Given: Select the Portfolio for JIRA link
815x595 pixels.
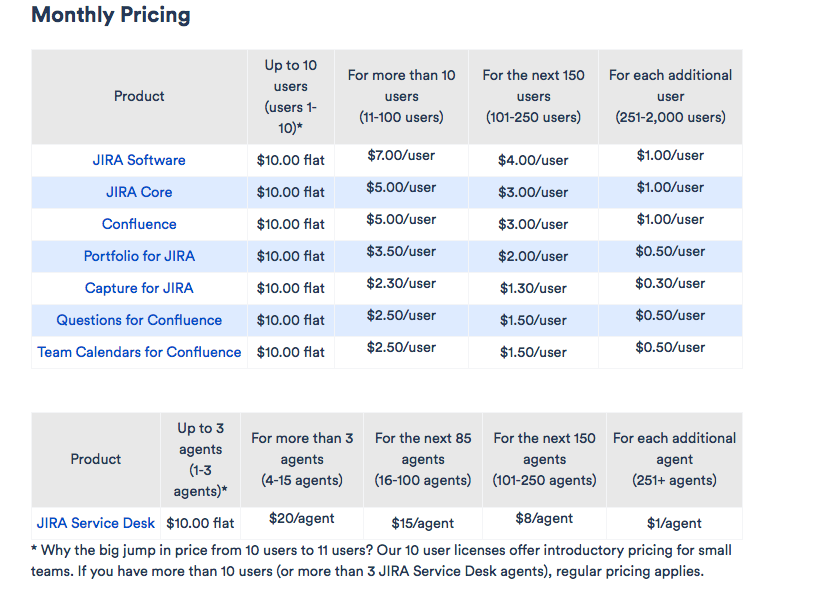Looking at the screenshot, I should (x=139, y=256).
